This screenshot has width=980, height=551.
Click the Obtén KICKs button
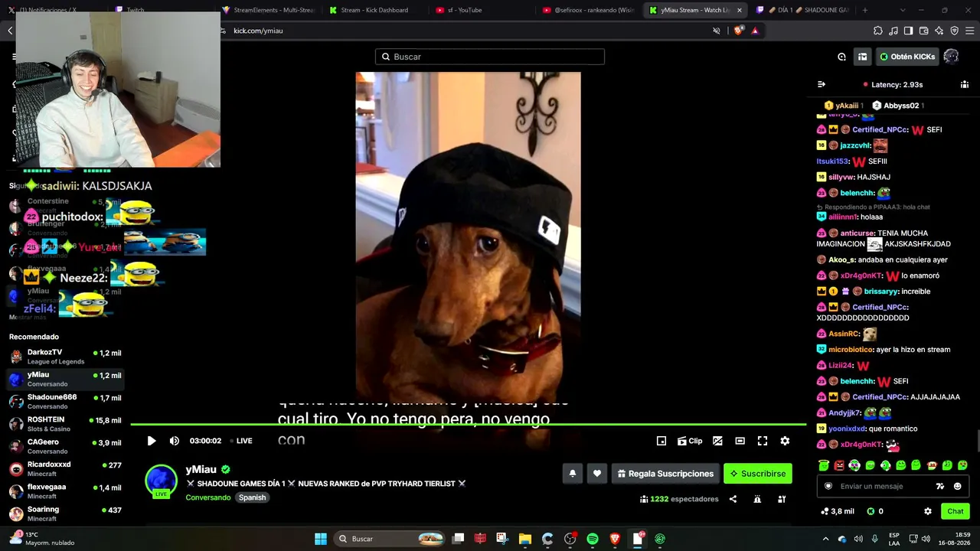coord(907,57)
